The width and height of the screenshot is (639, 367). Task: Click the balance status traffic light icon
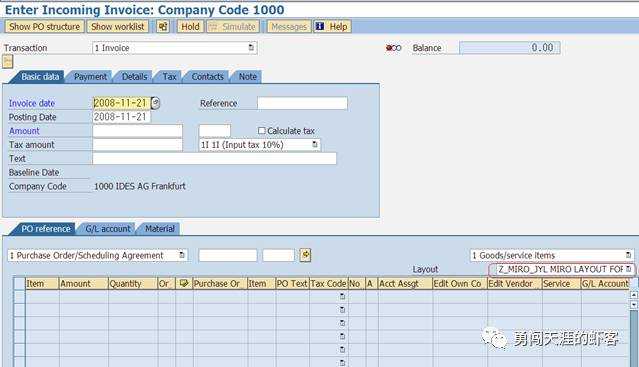[x=394, y=48]
